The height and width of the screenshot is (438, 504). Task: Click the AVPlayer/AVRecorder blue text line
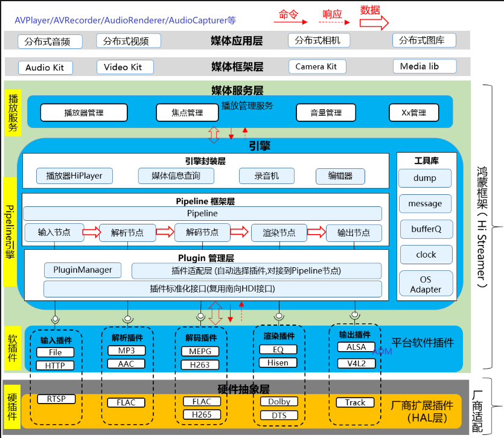click(x=126, y=21)
